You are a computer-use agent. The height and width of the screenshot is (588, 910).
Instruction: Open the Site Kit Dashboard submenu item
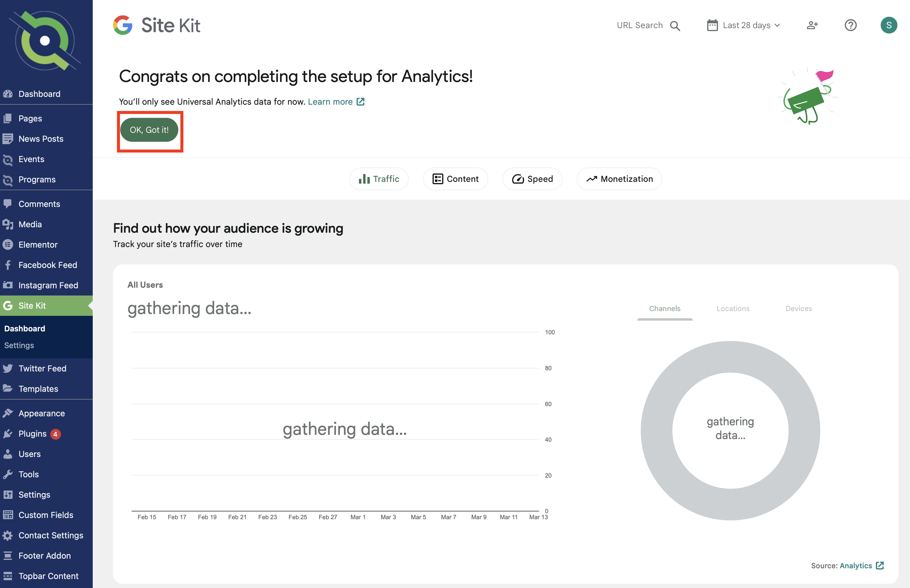(25, 328)
